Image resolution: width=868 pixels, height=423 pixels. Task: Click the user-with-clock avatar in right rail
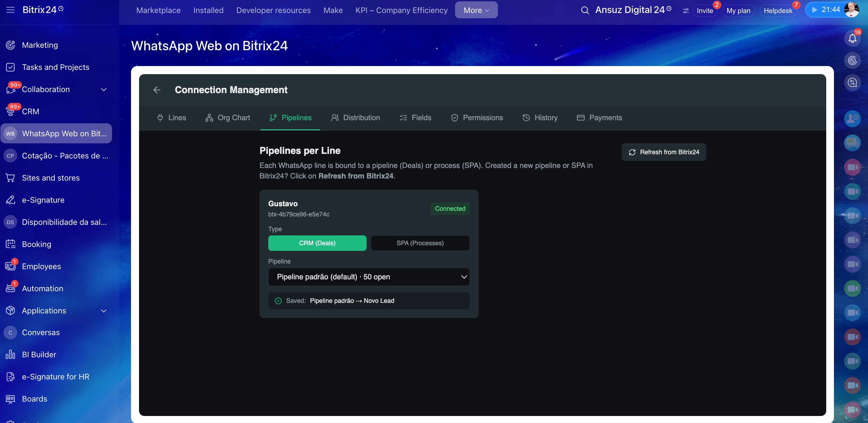pos(853,119)
